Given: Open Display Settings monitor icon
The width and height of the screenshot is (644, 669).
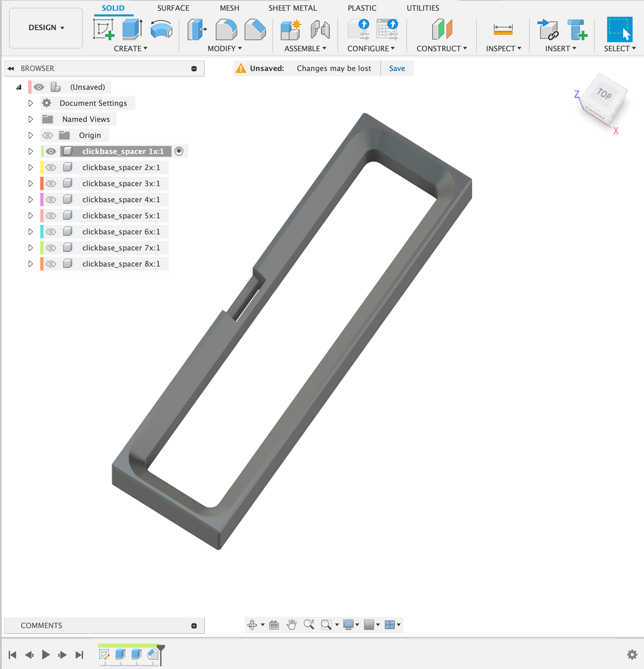Looking at the screenshot, I should (348, 624).
